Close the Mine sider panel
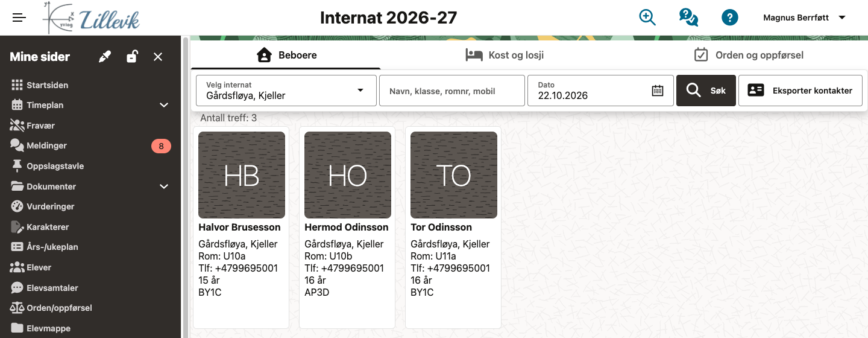 158,57
